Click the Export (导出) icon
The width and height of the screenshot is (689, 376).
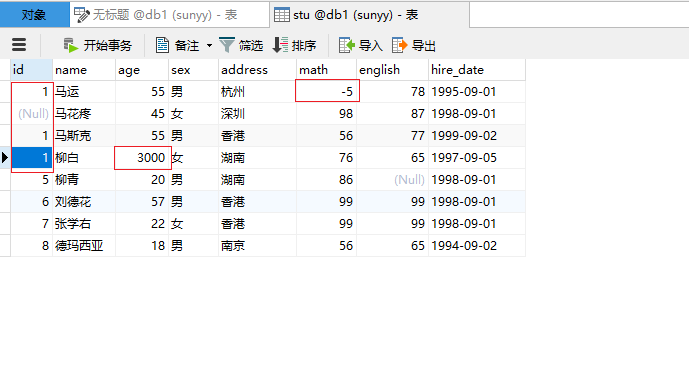[x=399, y=45]
